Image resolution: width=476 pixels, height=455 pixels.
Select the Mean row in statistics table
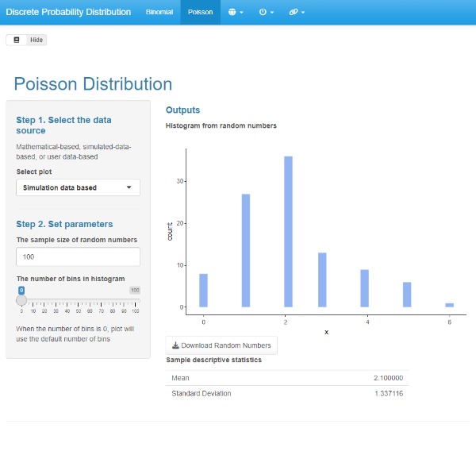tap(286, 378)
